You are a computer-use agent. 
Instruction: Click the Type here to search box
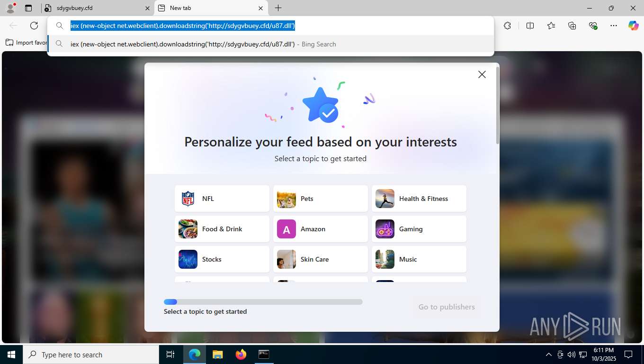[91, 355]
